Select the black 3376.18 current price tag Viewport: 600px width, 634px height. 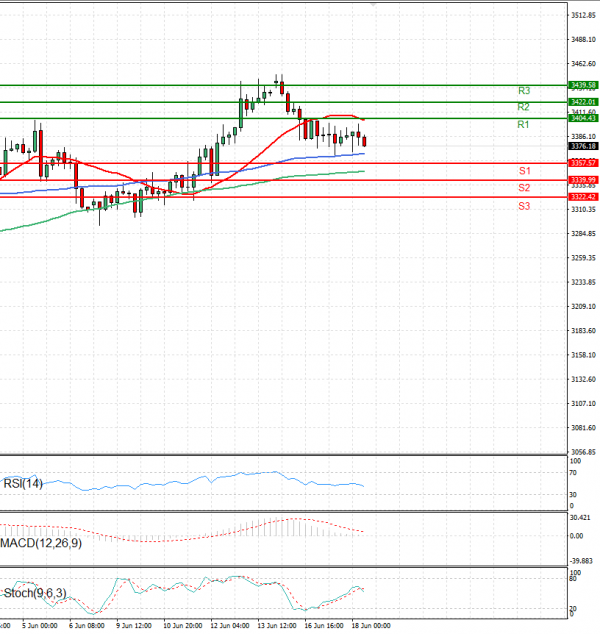coord(583,146)
